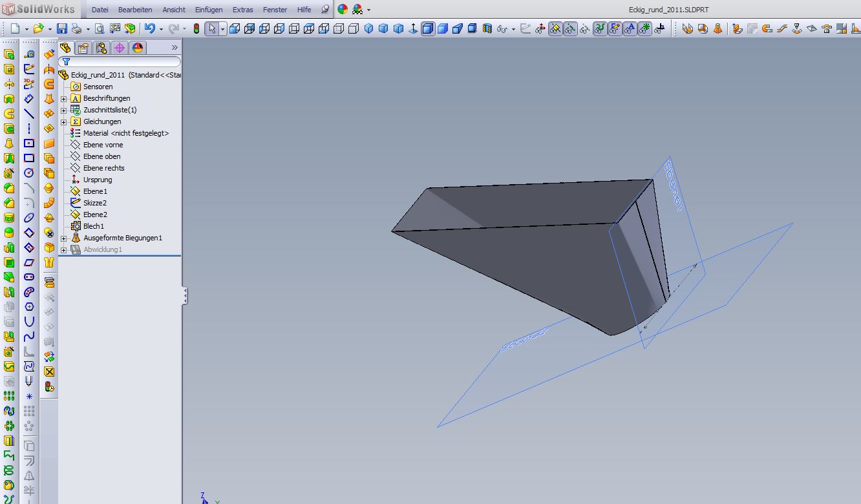The height and width of the screenshot is (504, 861).
Task: Select the Center Rectangle tool
Action: click(x=29, y=143)
